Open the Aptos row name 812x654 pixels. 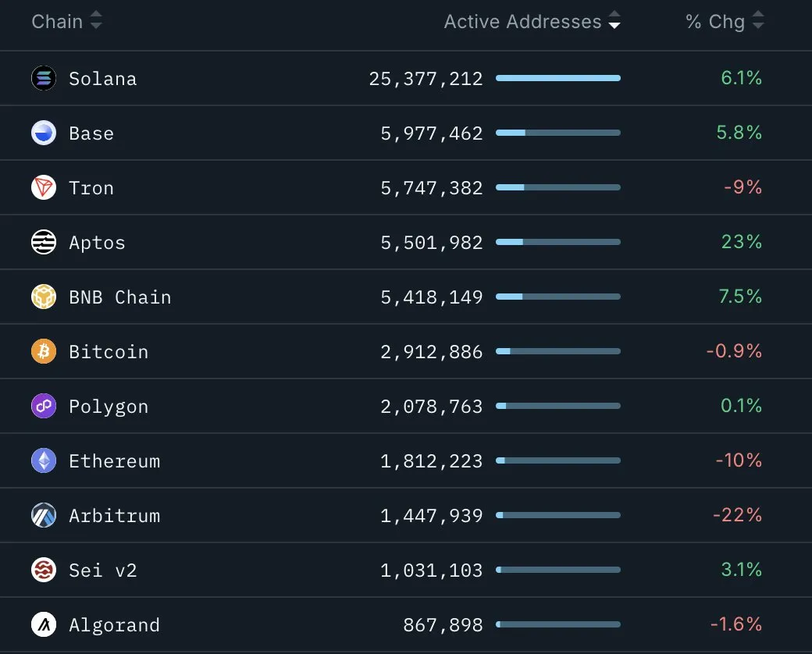(x=97, y=243)
